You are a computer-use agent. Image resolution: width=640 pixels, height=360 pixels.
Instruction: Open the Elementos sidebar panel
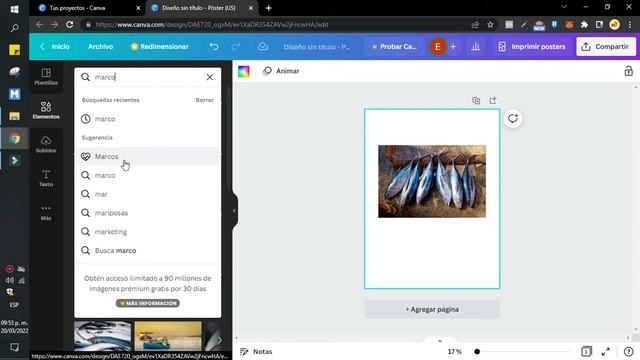point(46,110)
